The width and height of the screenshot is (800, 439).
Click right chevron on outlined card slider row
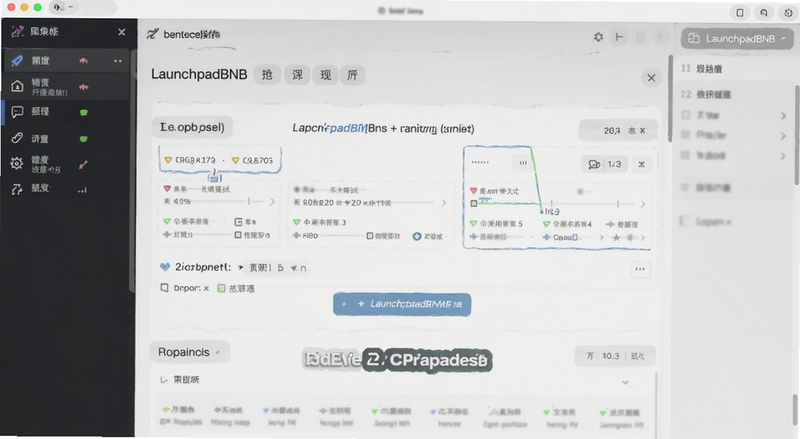(x=642, y=204)
